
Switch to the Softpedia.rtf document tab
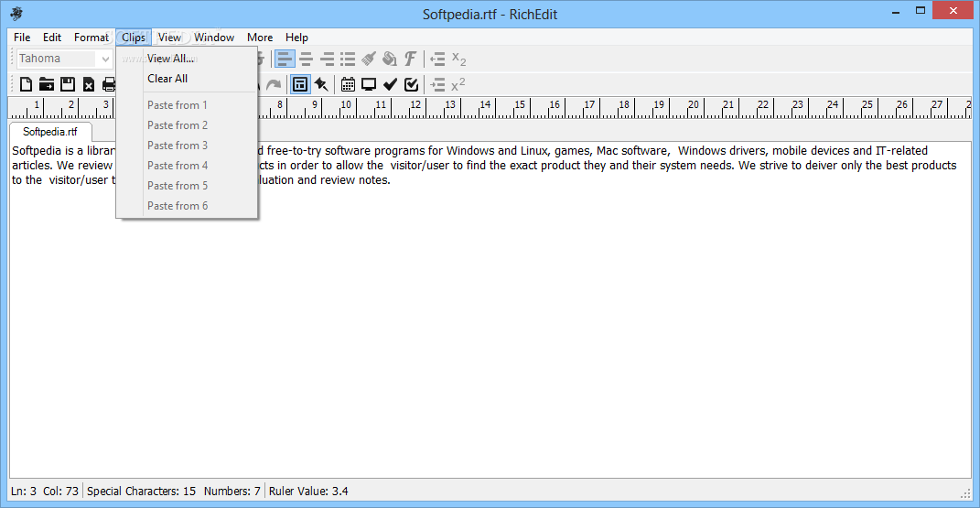50,132
